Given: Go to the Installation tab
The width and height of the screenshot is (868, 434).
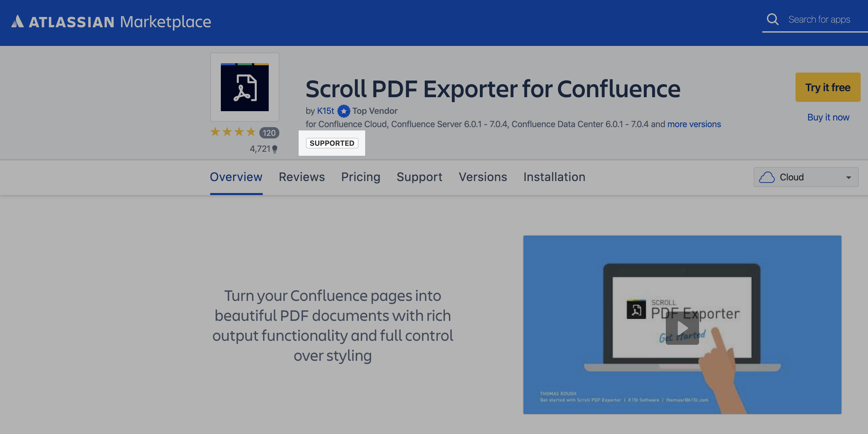Looking at the screenshot, I should click(x=554, y=177).
